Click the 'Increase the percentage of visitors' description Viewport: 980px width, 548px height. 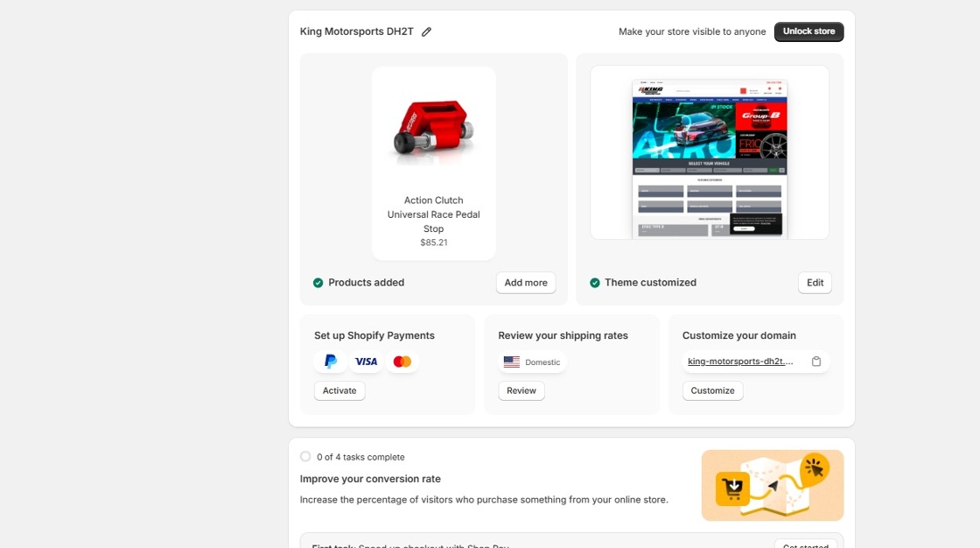coord(484,500)
